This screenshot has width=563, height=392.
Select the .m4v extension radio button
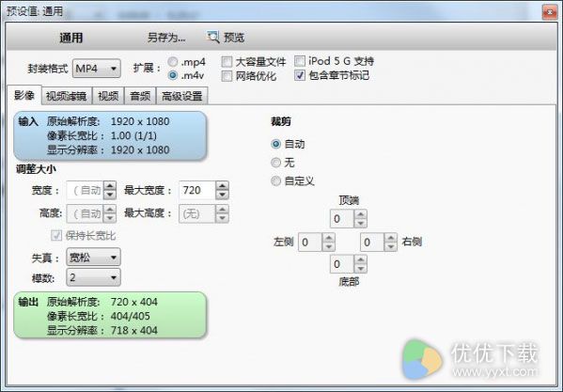coord(173,75)
